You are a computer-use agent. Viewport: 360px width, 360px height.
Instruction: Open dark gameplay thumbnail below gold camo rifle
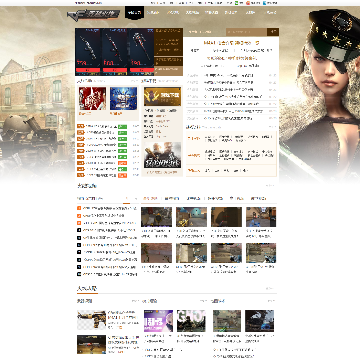(x=91, y=345)
